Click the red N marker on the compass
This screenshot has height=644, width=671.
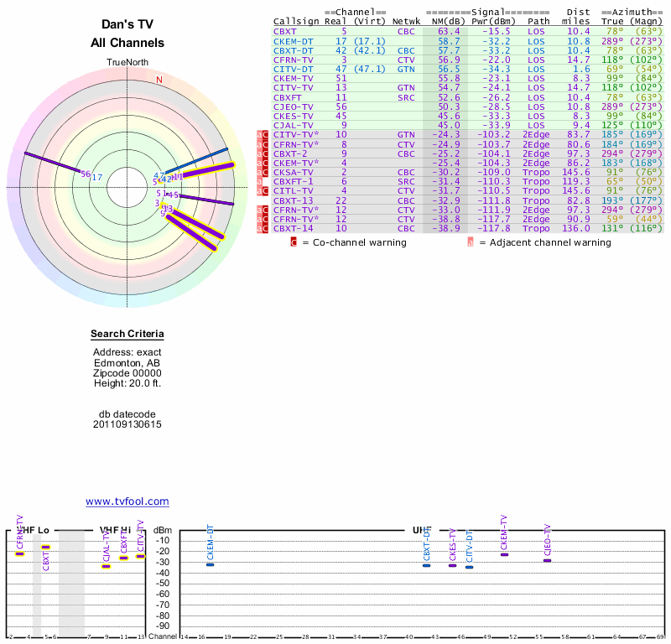coord(159,80)
